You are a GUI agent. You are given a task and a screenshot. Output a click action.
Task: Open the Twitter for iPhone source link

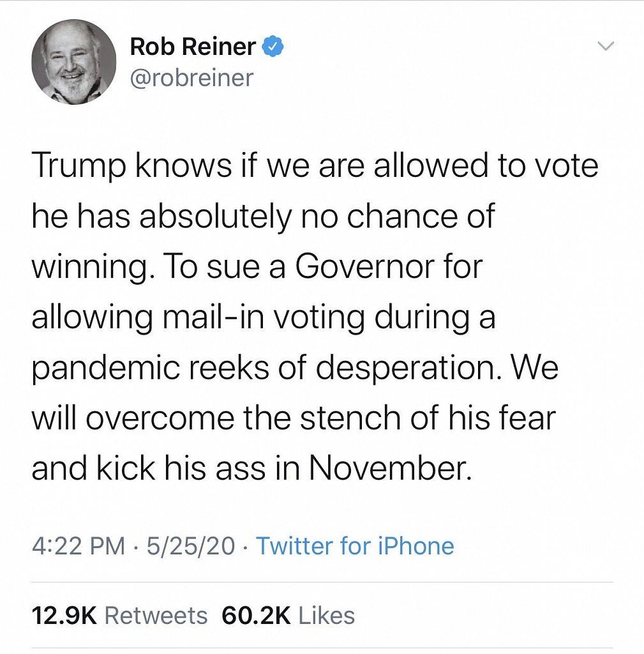355,546
